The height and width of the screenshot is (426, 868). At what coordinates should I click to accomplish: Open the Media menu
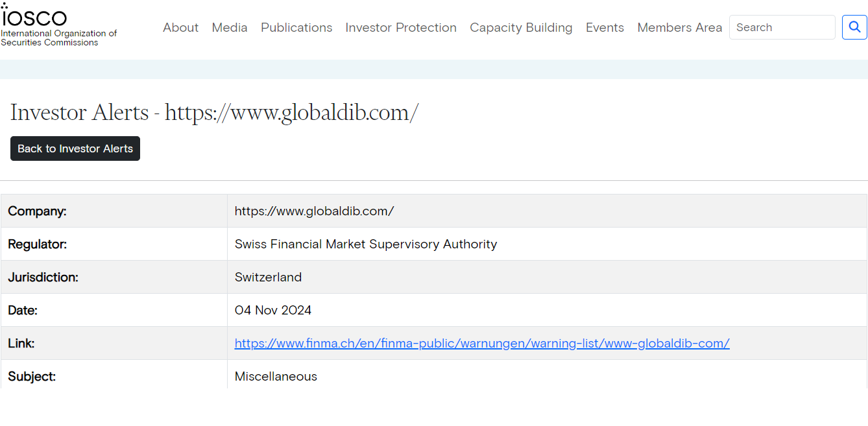230,27
